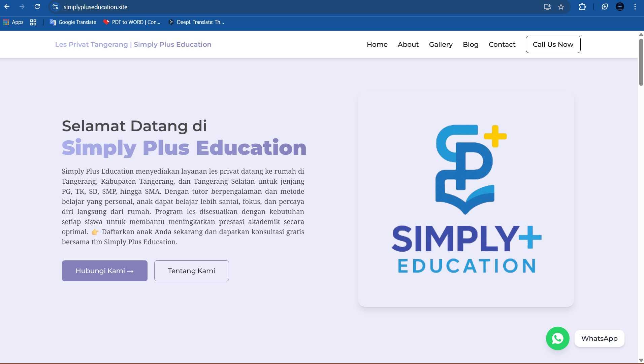Bookmark this page with the star icon

pyautogui.click(x=560, y=7)
